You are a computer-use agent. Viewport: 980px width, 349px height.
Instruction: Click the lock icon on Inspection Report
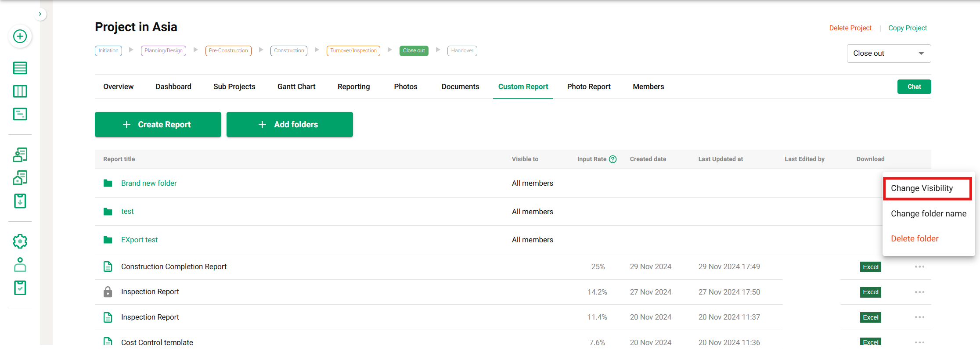pyautogui.click(x=108, y=292)
